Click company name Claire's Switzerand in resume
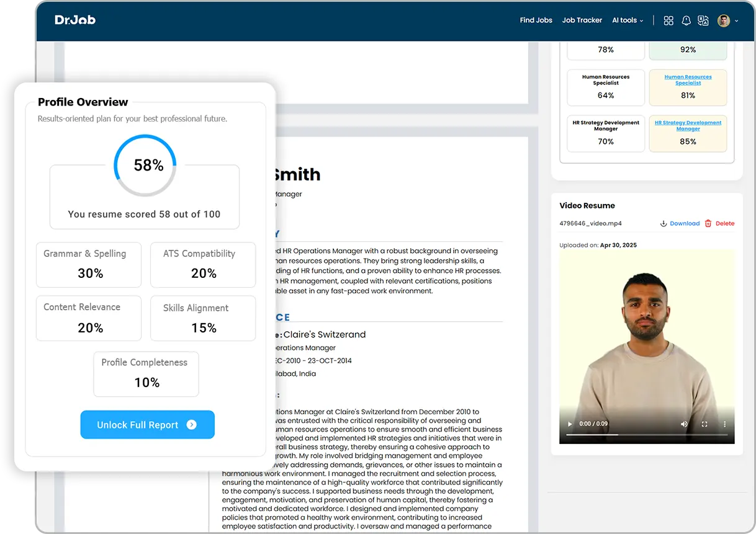The height and width of the screenshot is (534, 756). (x=325, y=334)
